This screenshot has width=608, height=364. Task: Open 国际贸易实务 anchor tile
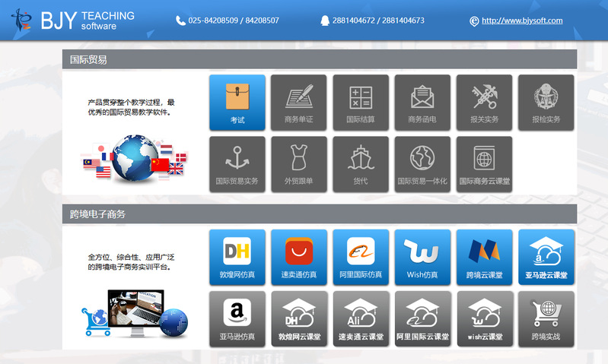(237, 163)
